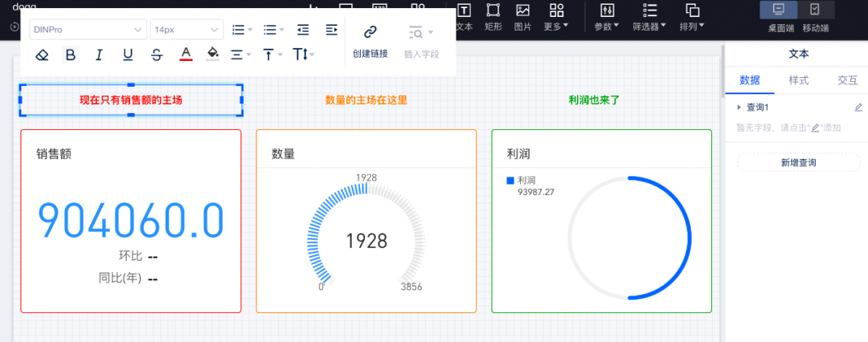Screen dimensions: 868x342
Task: Decrease indent of the text
Action: (303, 30)
